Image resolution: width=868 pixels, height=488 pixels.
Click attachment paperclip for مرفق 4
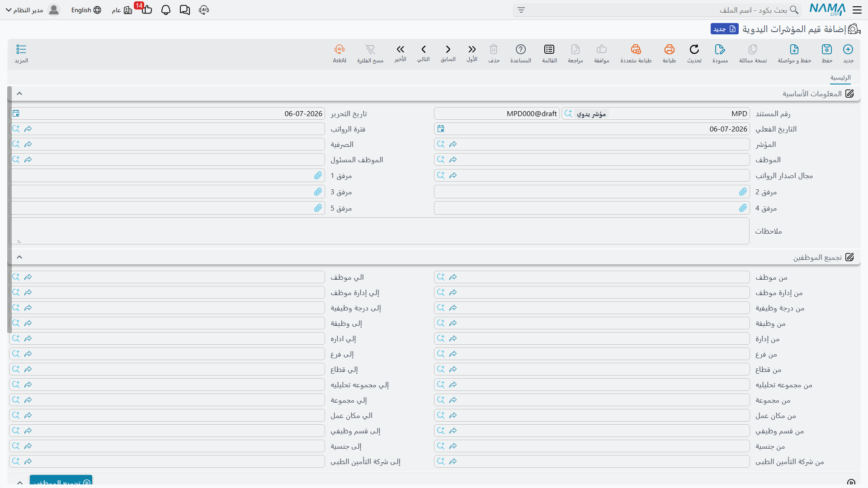pyautogui.click(x=743, y=208)
